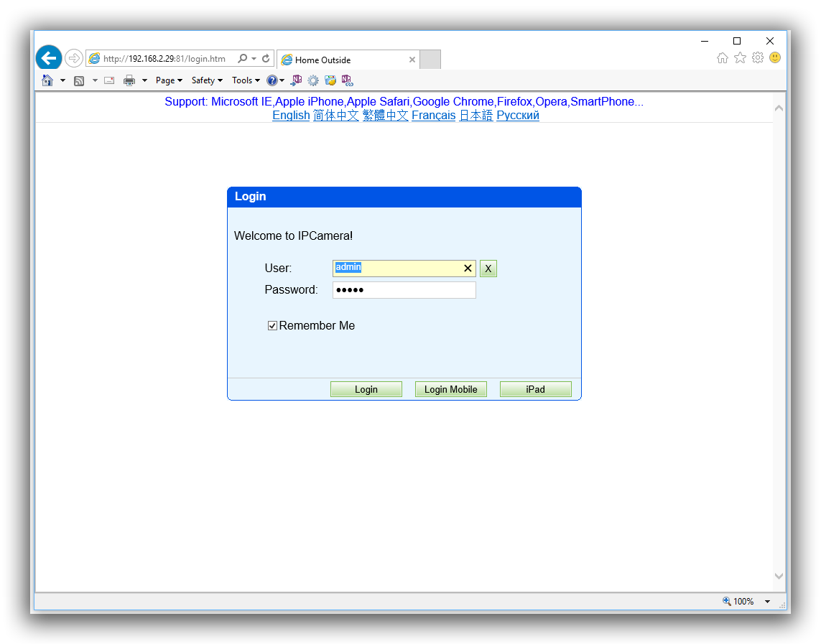The width and height of the screenshot is (821, 644).
Task: Click the Welcome to IPCamera! text
Action: 293,236
